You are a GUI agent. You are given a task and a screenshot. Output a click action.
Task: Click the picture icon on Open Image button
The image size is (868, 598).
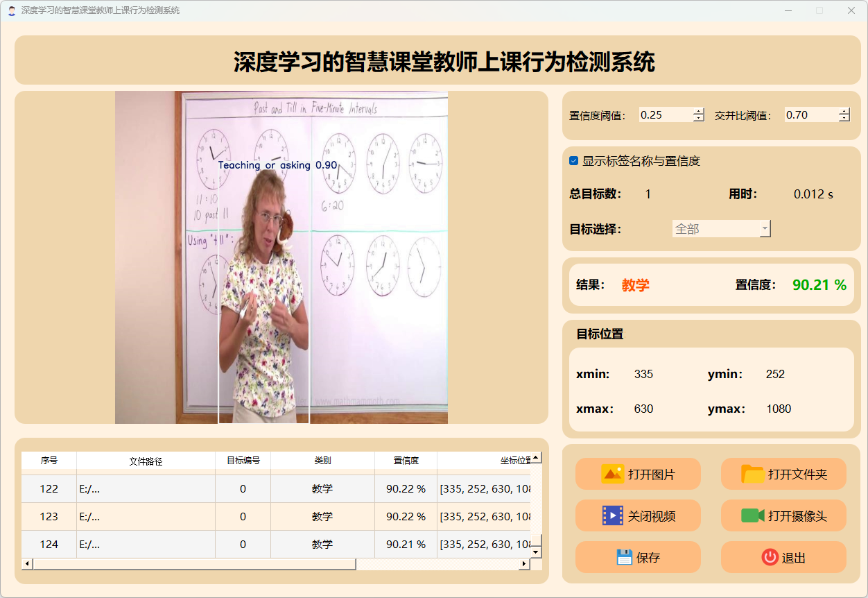coord(612,474)
